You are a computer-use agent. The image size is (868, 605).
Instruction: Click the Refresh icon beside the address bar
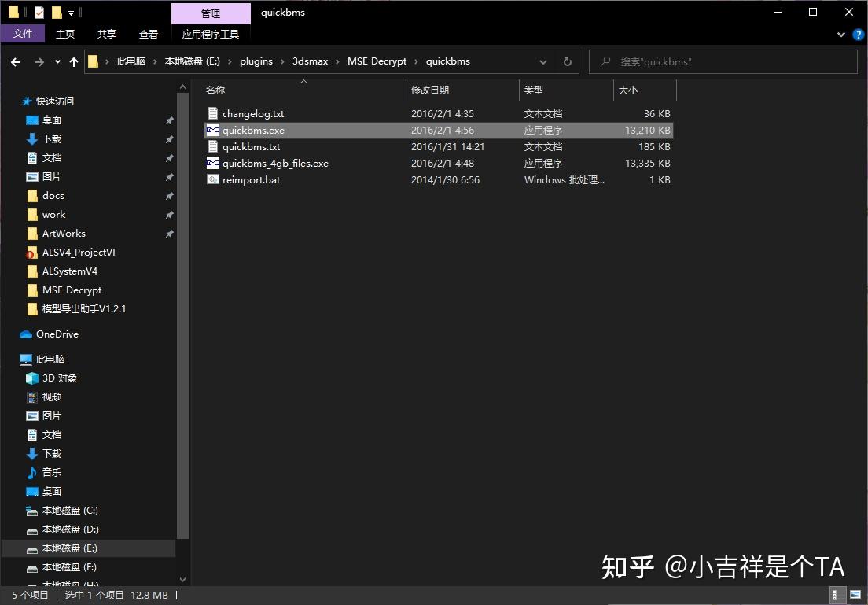[568, 61]
